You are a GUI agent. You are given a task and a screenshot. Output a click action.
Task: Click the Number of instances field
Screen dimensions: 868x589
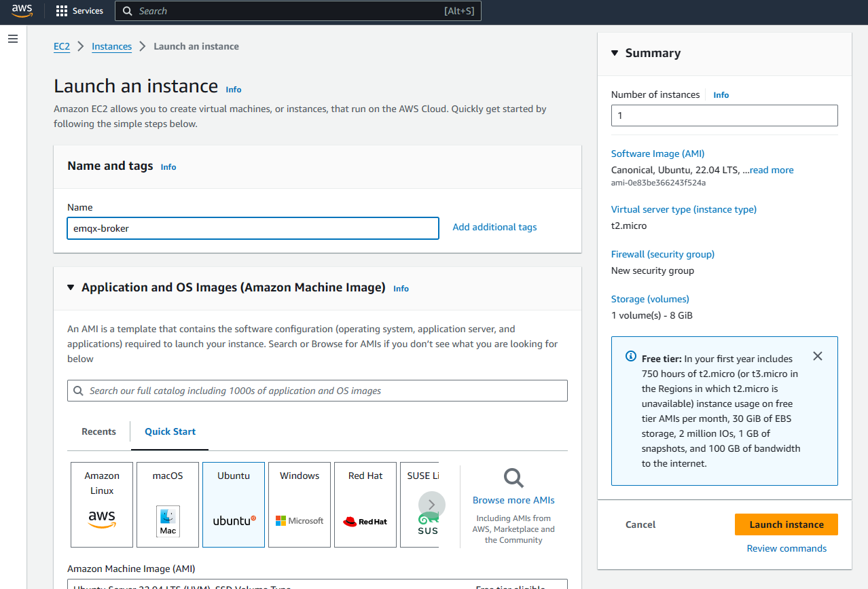(724, 115)
